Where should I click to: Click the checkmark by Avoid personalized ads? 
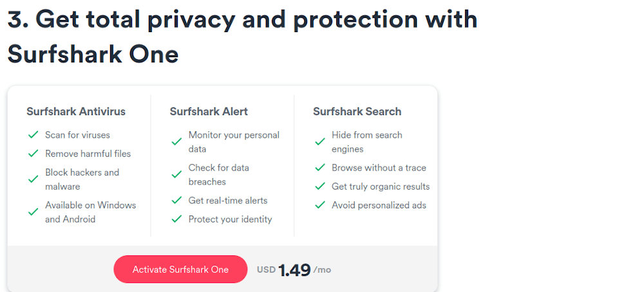320,205
